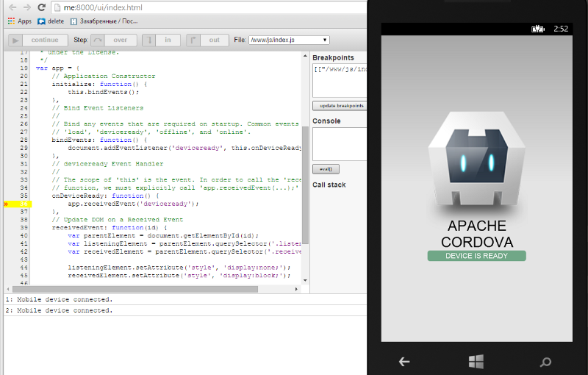Click 'receivedEvent: function(id)' code line

[x=109, y=228]
